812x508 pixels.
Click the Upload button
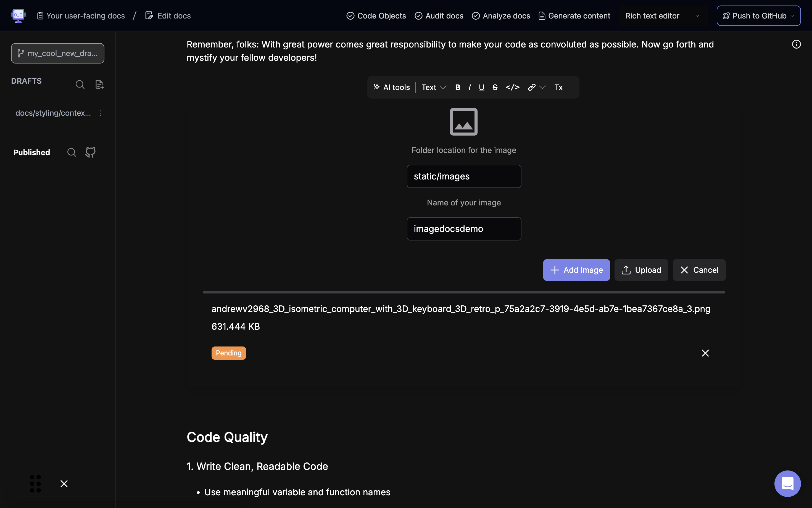(641, 270)
